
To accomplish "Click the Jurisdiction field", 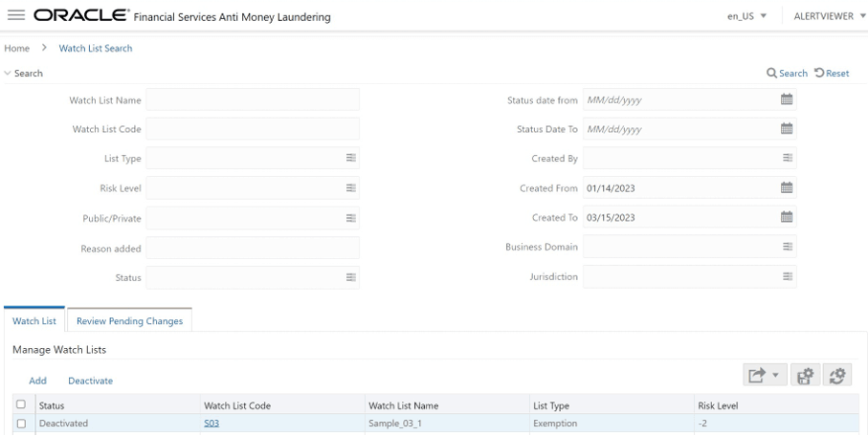I will (690, 276).
